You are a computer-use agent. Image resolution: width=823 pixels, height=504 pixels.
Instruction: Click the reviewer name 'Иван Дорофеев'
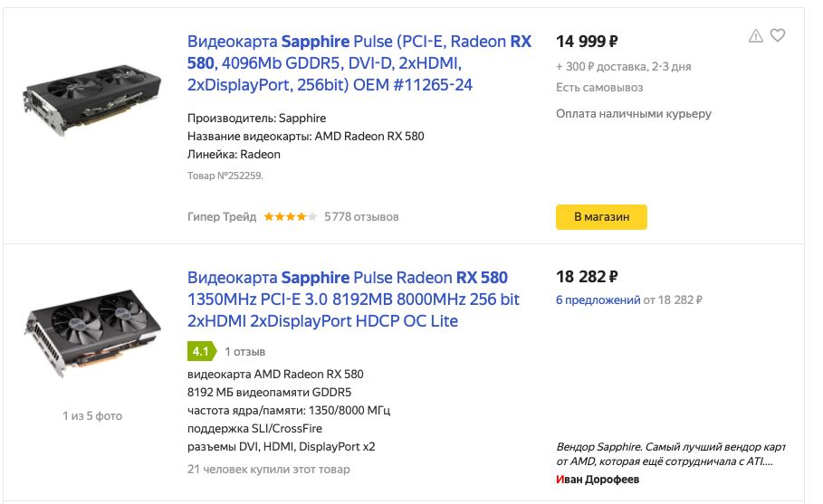click(x=598, y=480)
